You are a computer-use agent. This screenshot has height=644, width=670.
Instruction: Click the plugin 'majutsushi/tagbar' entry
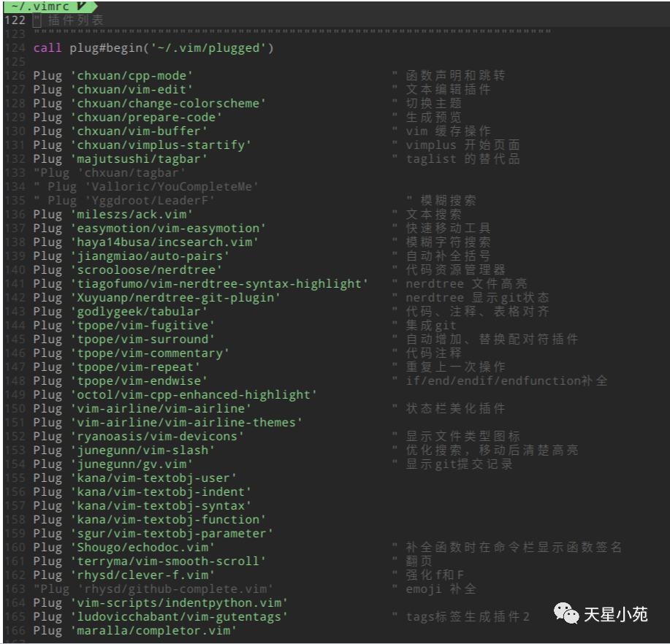[118, 158]
